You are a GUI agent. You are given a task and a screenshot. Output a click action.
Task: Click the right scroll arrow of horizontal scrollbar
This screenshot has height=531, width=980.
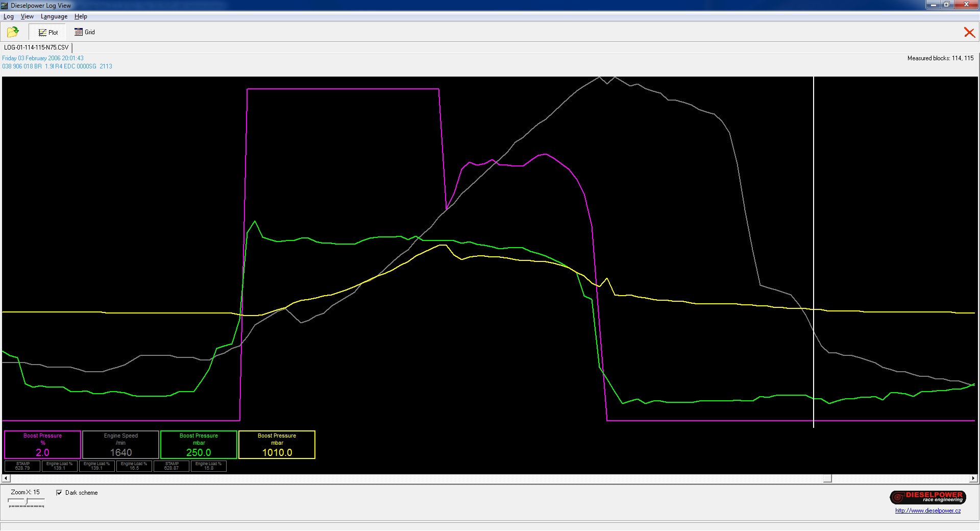pyautogui.click(x=973, y=478)
